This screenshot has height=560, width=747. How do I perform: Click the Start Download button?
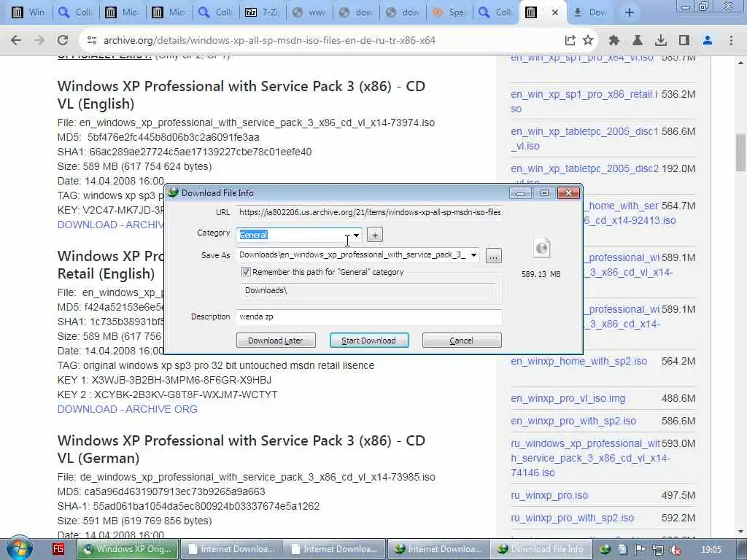pyautogui.click(x=368, y=341)
